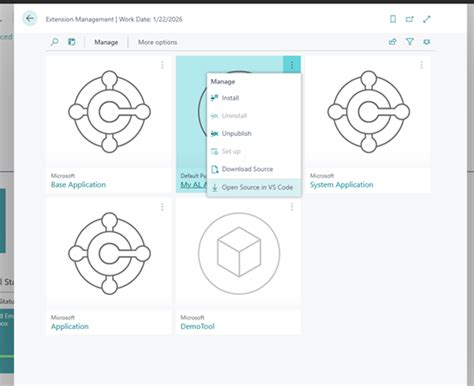
Task: Select the Application tile logo thumbnail
Action: pyautogui.click(x=109, y=253)
